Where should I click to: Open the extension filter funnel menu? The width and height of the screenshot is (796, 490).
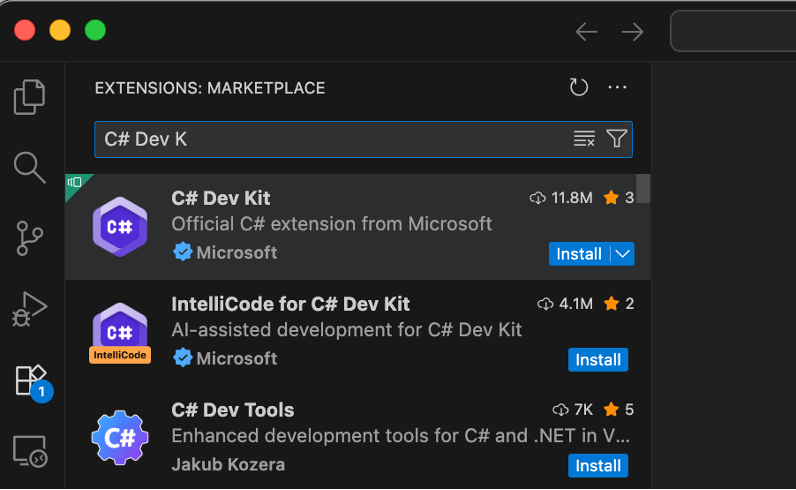(x=617, y=139)
